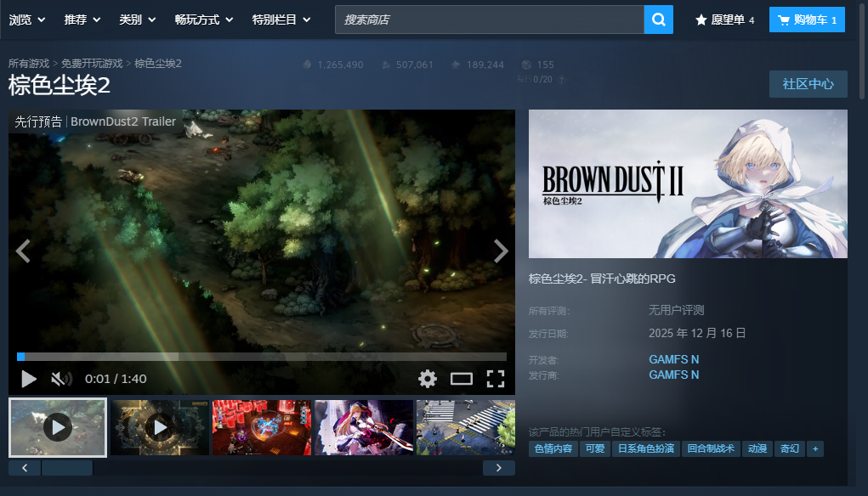Click the 社区中心 button
The height and width of the screenshot is (496, 868).
tap(808, 84)
